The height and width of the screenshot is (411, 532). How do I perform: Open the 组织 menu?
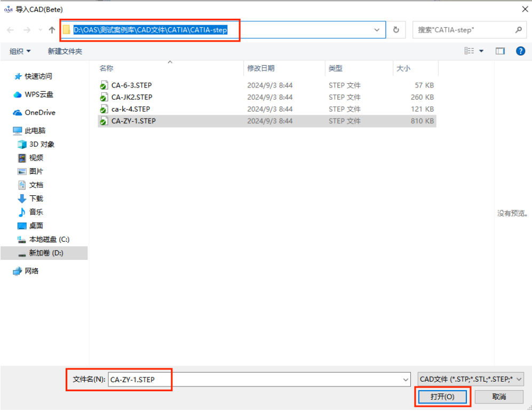click(x=20, y=51)
